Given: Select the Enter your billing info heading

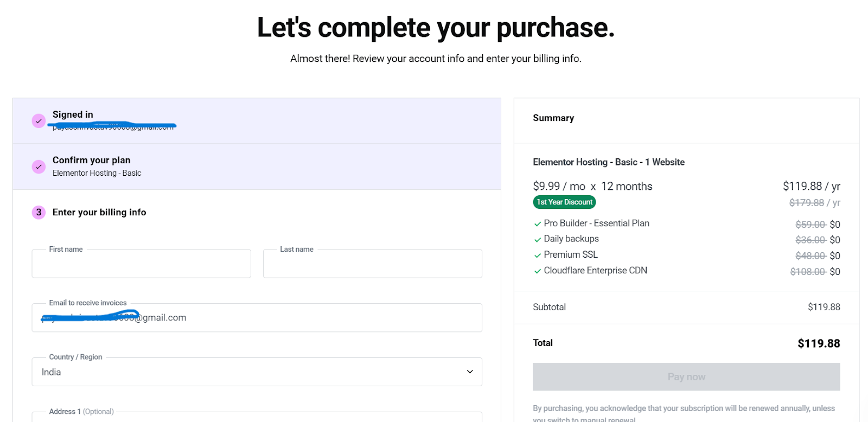Looking at the screenshot, I should click(x=99, y=212).
